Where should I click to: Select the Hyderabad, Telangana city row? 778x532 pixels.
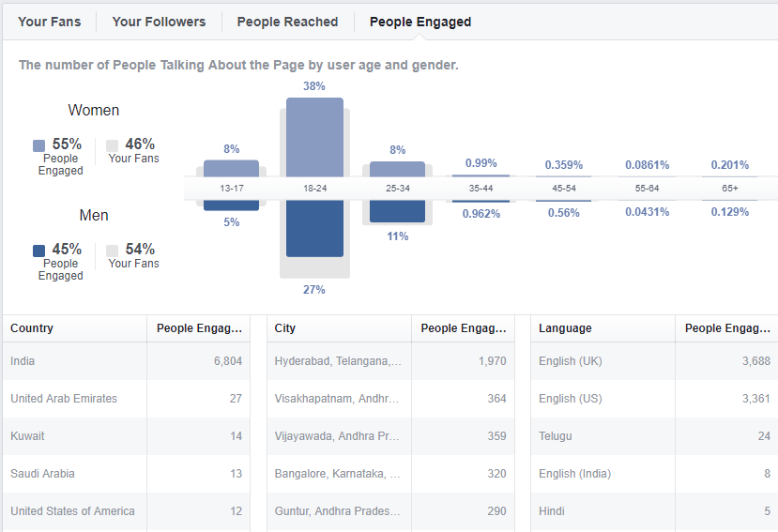coord(390,361)
